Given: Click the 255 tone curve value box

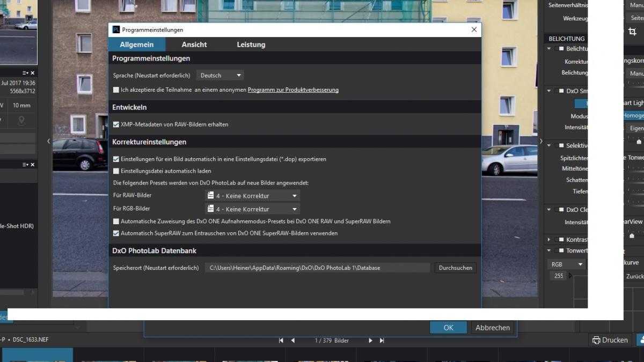Looking at the screenshot, I should point(559,276).
